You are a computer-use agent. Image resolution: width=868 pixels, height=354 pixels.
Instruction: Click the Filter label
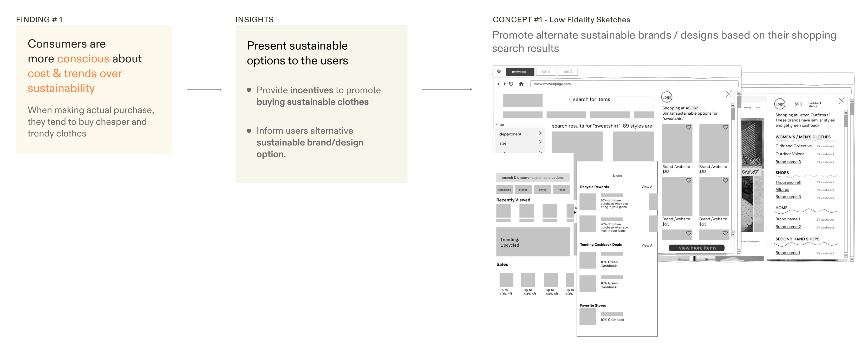pos(500,124)
